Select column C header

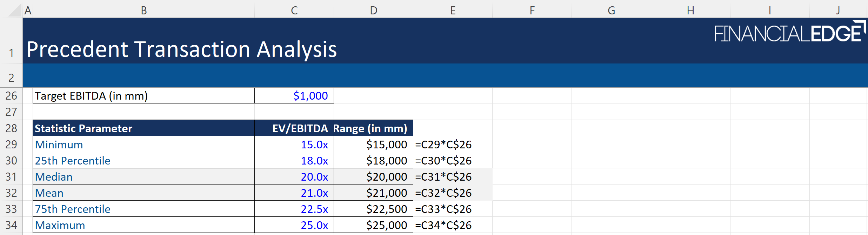294,10
